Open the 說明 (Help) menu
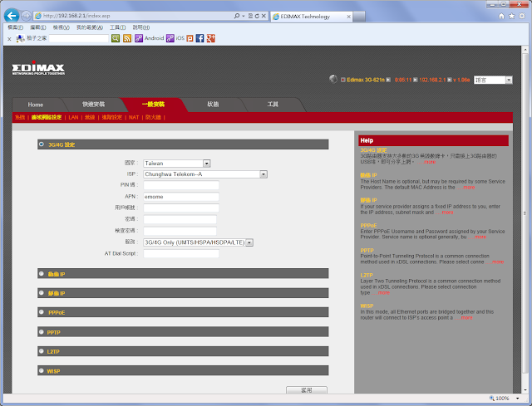The height and width of the screenshot is (406, 532). point(141,27)
